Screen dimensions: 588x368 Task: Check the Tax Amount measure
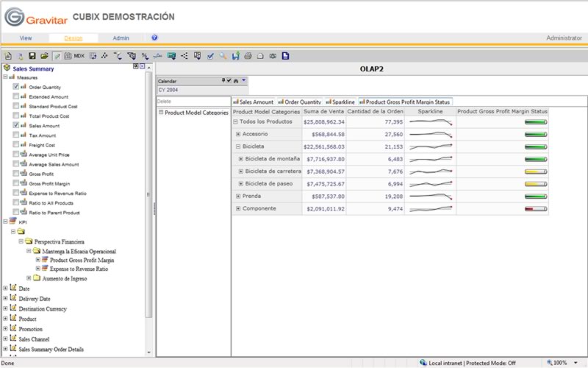15,135
